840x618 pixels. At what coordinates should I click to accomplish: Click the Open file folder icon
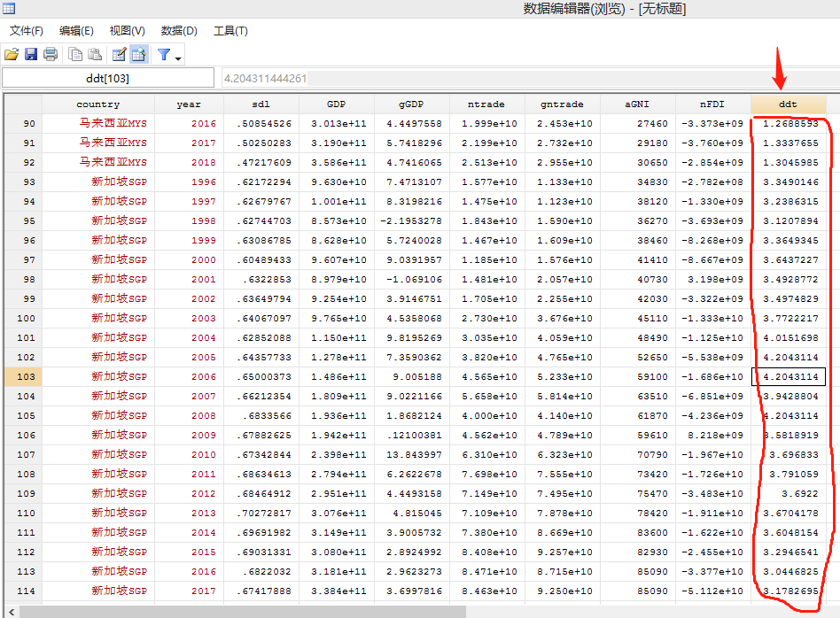tap(12, 54)
